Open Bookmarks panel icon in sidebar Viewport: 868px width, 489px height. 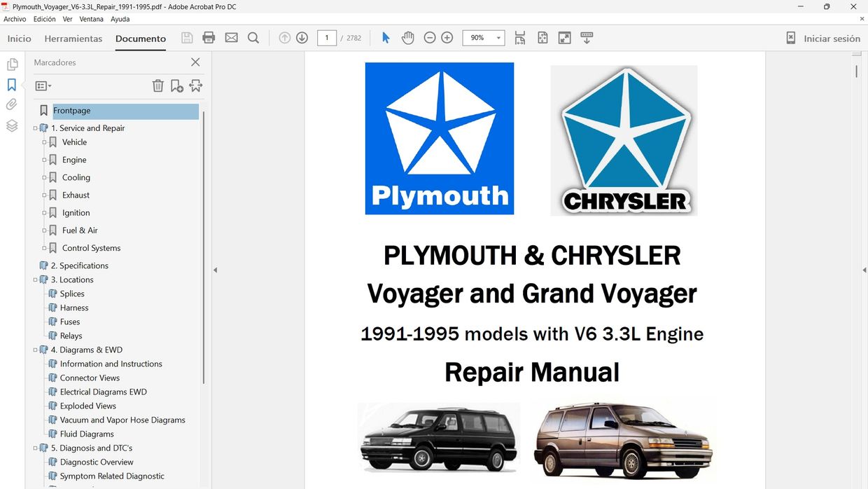pyautogui.click(x=12, y=85)
